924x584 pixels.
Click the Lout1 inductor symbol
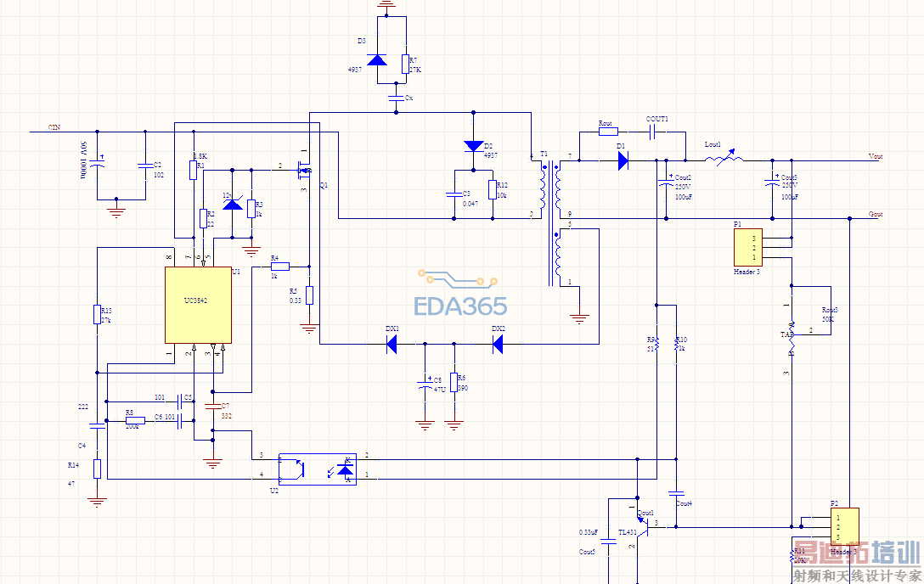pyautogui.click(x=724, y=158)
